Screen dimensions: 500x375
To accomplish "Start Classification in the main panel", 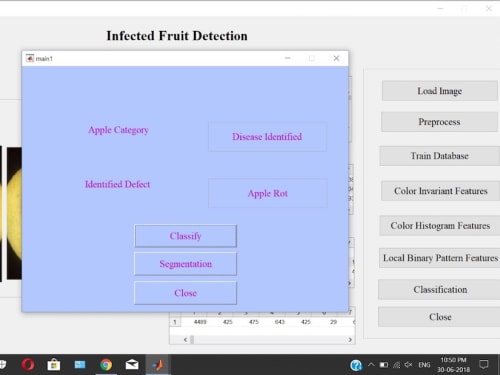I will (x=440, y=289).
